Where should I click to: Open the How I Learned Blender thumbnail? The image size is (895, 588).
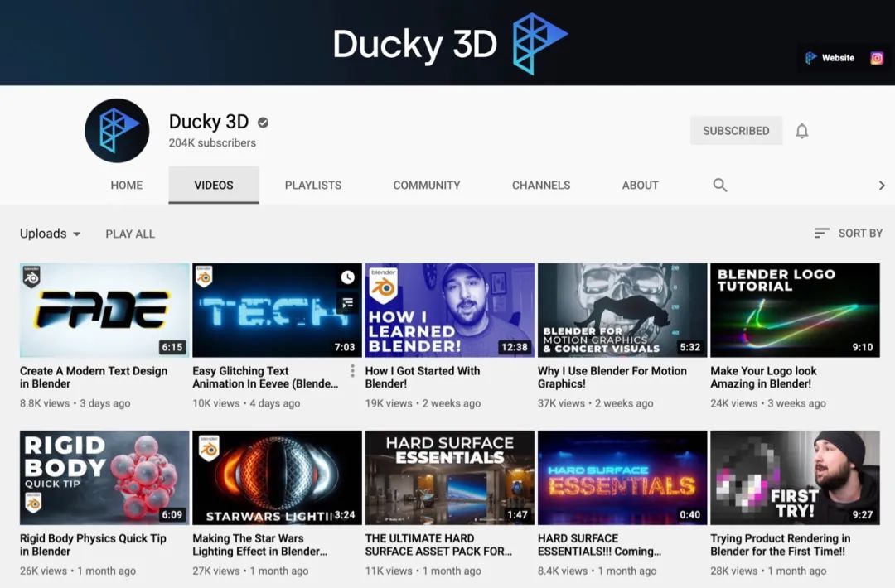coord(450,311)
